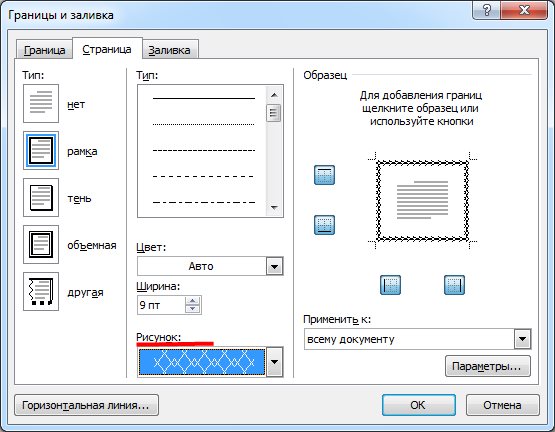Choose the 'рамка' box border icon

click(x=41, y=150)
